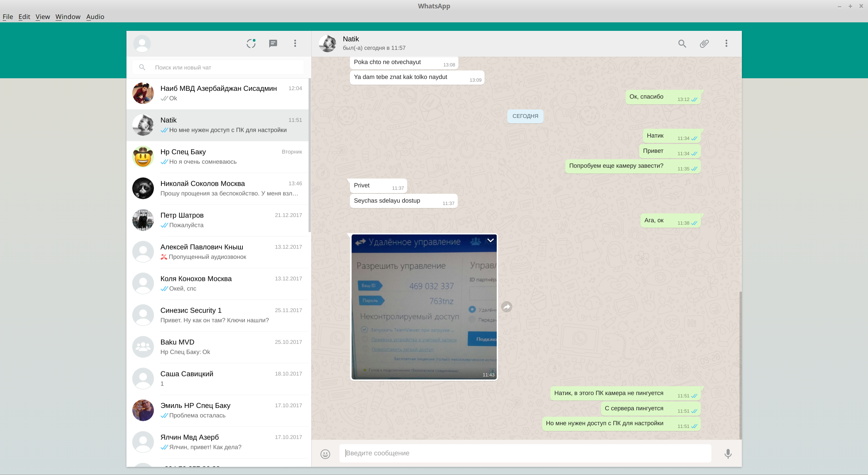Open the Window menu
The width and height of the screenshot is (868, 475).
pyautogui.click(x=68, y=17)
